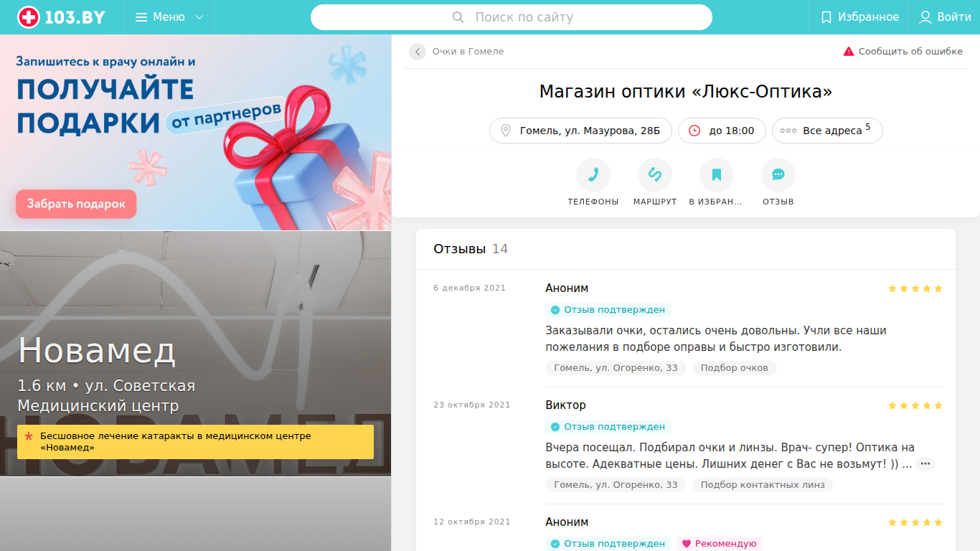The width and height of the screenshot is (980, 551).
Task: Click the address Гомель, ул. Мазурова, 28Б
Action: [x=580, y=131]
